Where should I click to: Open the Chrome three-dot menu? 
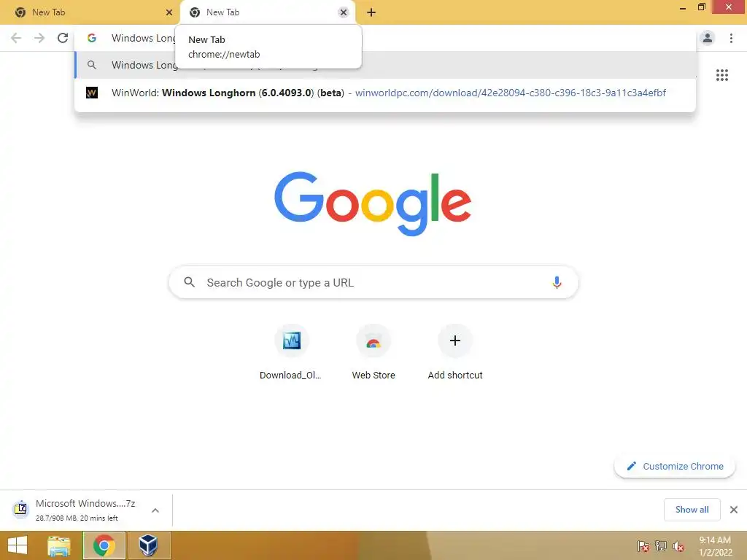tap(731, 38)
